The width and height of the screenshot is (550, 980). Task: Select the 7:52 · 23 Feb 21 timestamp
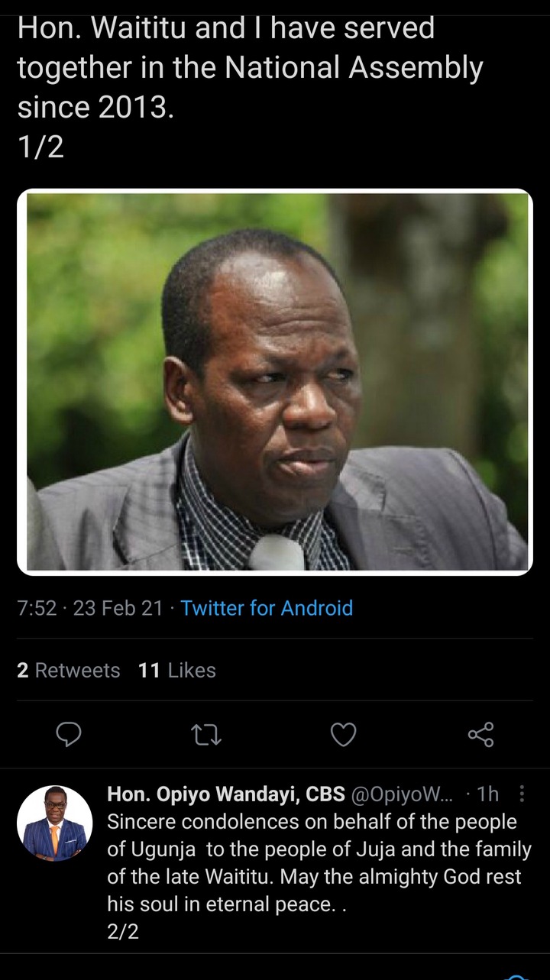pos(89,608)
